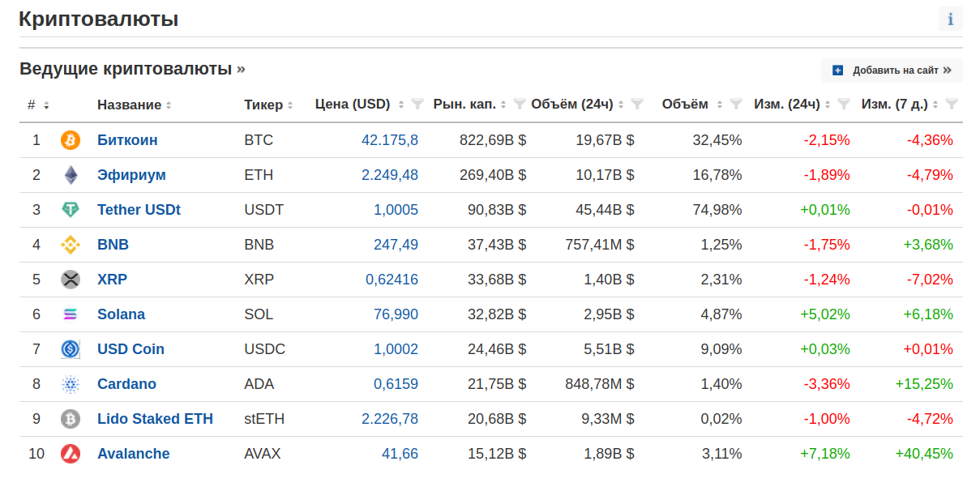980x504 pixels.
Task: Open filter for Изм. (7 д.) column
Action: click(952, 104)
